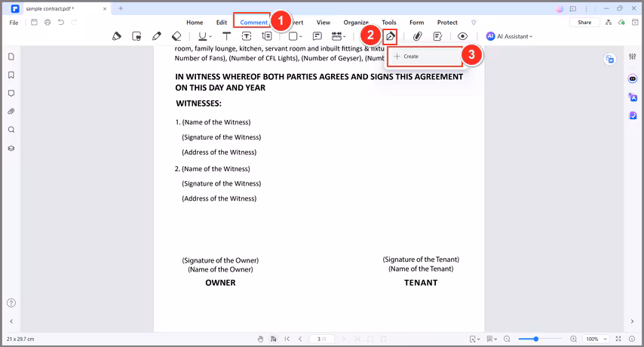The width and height of the screenshot is (644, 347).
Task: Expand the Shapes dropdown arrow
Action: 301,36
